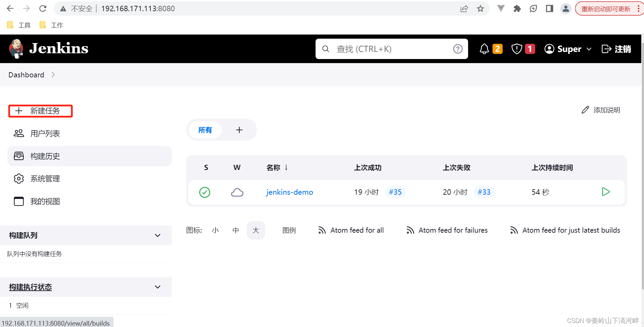This screenshot has height=327, width=644.
Task: Set icon size to 小
Action: pyautogui.click(x=215, y=230)
